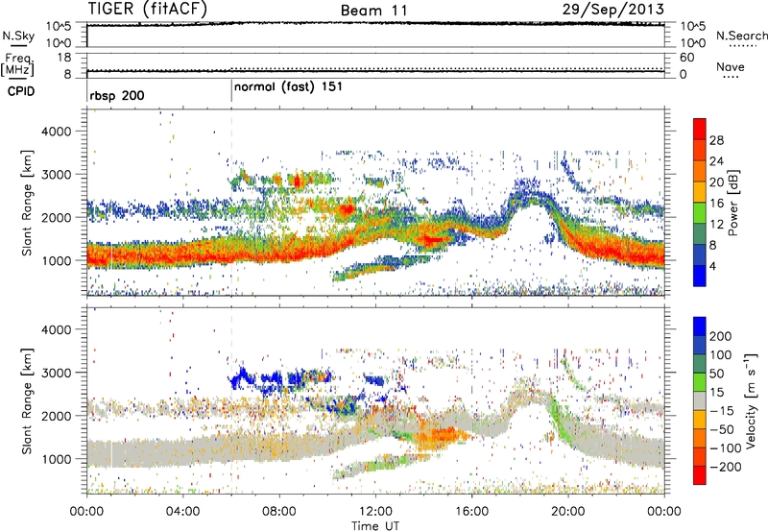The height and width of the screenshot is (532, 768).
Task: Click the 'N.Sky' legend label
Action: [x=18, y=36]
